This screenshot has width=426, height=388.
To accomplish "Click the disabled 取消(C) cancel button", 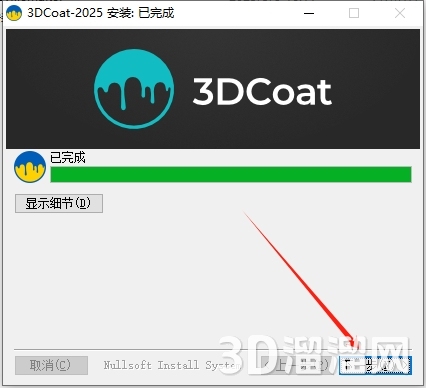I will [51, 365].
